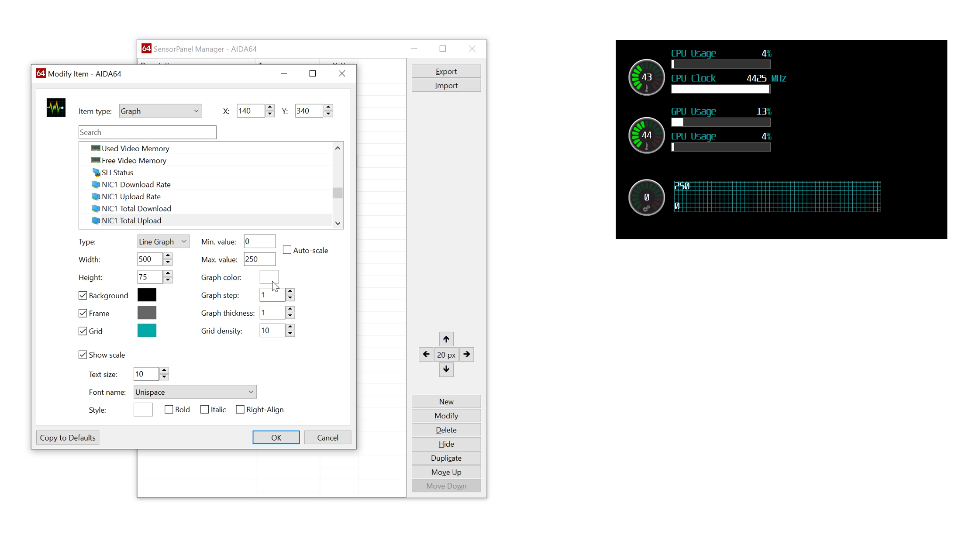Screen dimensions: 980x555
Task: Enable the Italic style checkbox
Action: point(204,409)
